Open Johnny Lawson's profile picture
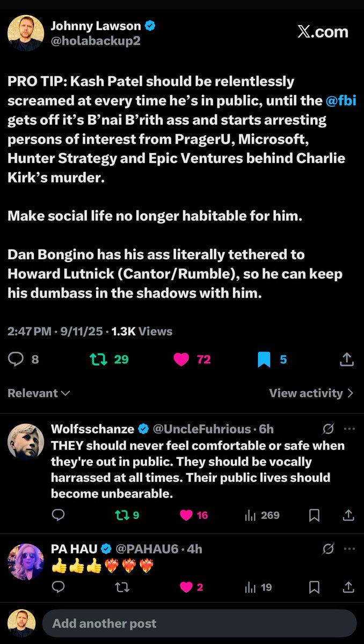 (x=22, y=33)
